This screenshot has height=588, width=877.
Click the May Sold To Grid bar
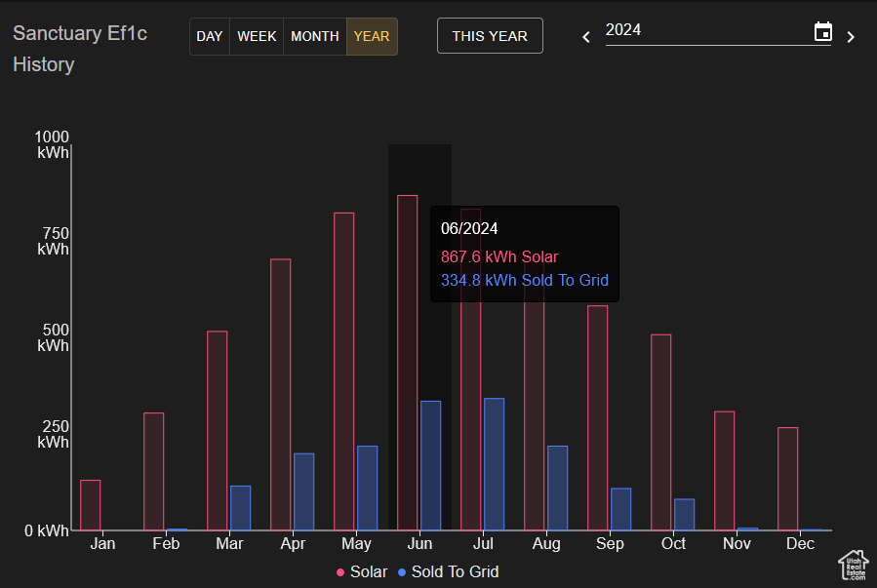[x=368, y=488]
